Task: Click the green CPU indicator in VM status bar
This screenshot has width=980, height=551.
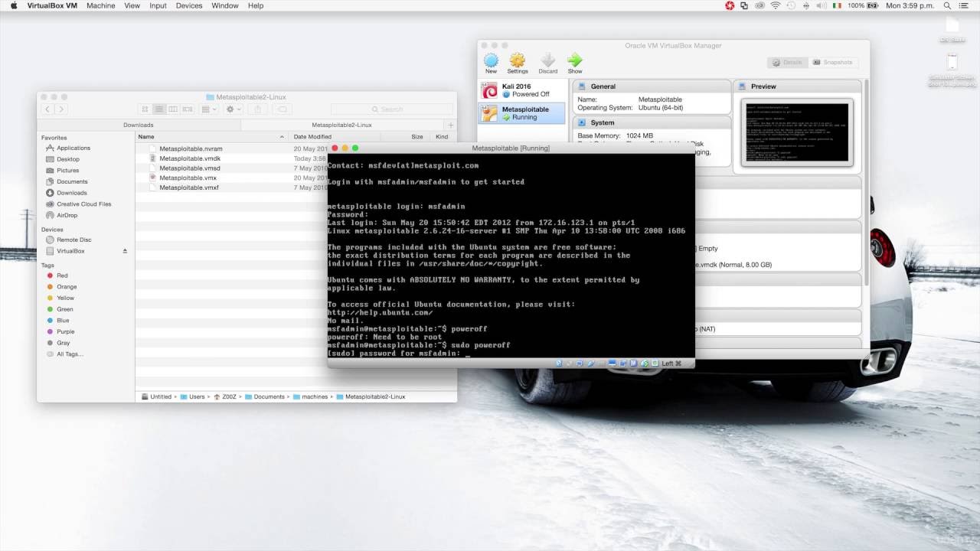Action: pyautogui.click(x=655, y=364)
